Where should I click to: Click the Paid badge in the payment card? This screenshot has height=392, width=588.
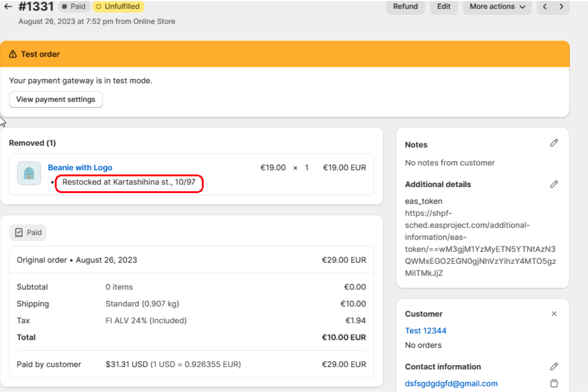28,233
